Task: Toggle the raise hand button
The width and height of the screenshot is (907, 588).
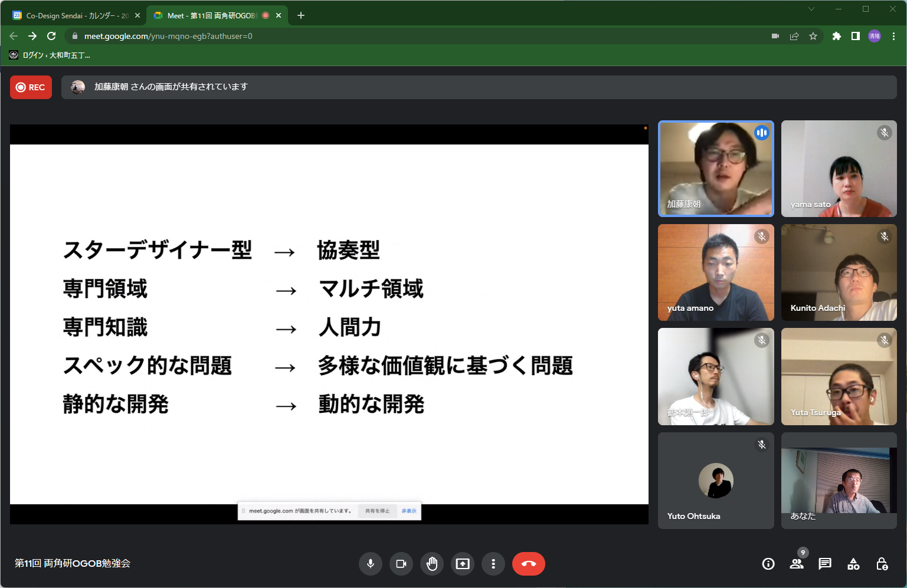Action: coord(432,564)
